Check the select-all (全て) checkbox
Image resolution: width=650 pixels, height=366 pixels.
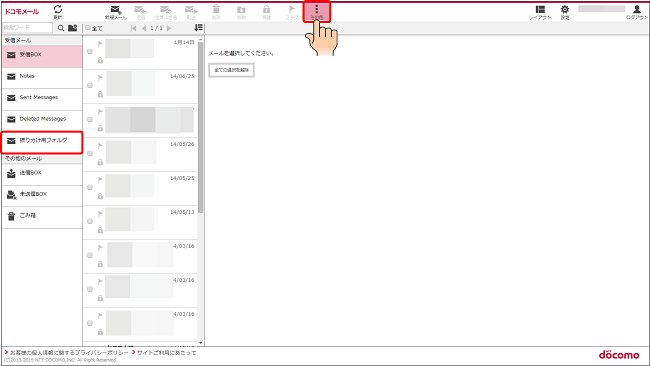pos(88,28)
